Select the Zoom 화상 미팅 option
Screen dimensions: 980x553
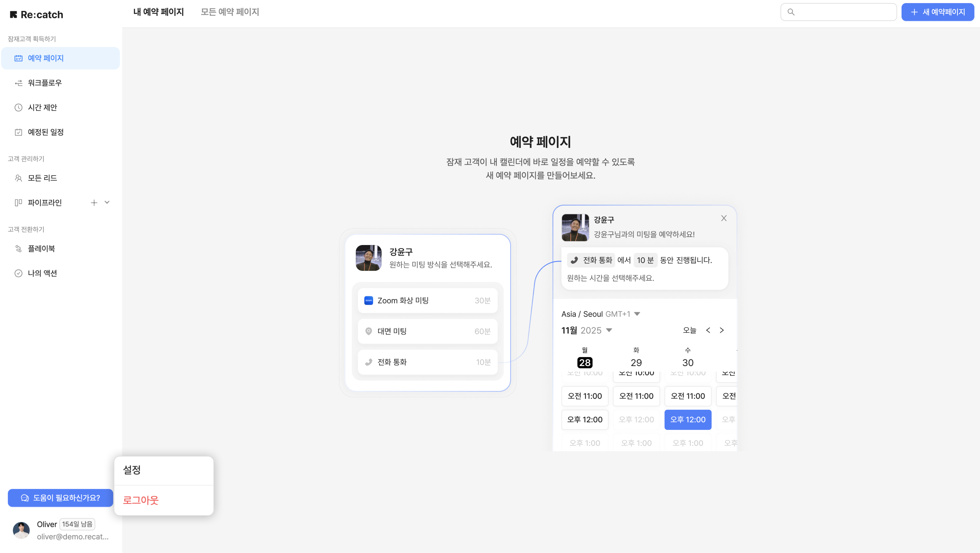pos(428,301)
